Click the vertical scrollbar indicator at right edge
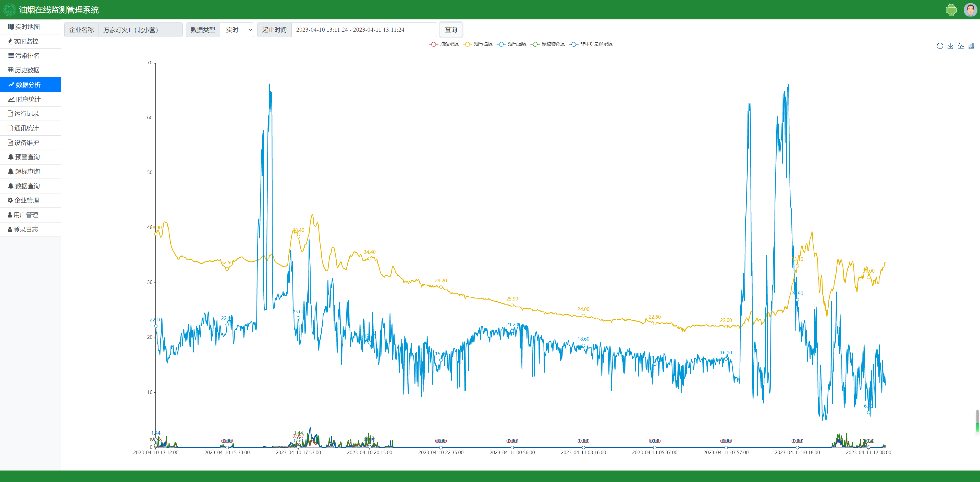Viewport: 980px width, 482px height. click(977, 420)
